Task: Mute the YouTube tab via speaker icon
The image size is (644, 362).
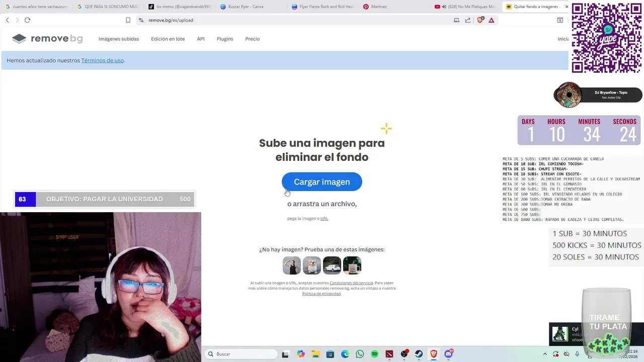Action: 444,7
